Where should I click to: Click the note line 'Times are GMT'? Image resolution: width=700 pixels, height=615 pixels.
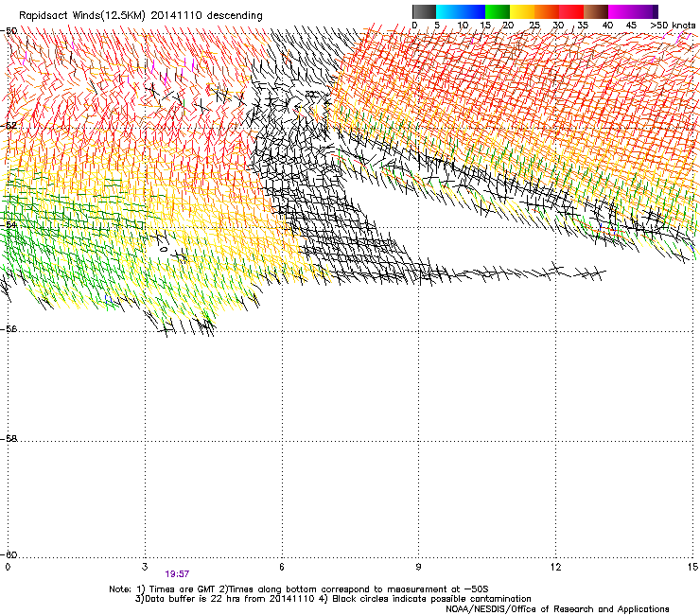coord(182,589)
